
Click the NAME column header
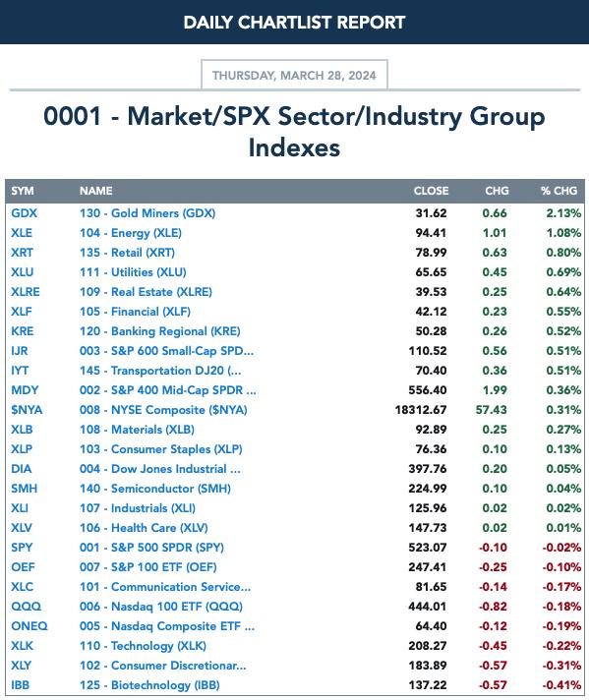(x=96, y=191)
